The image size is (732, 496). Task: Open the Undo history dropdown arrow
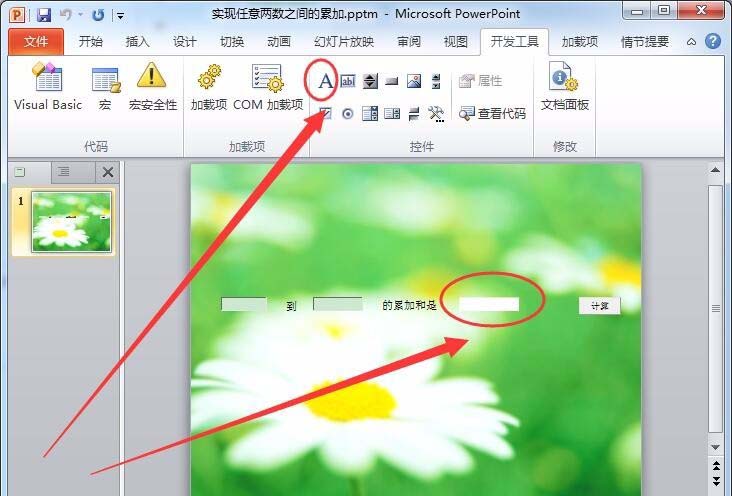[x=80, y=15]
